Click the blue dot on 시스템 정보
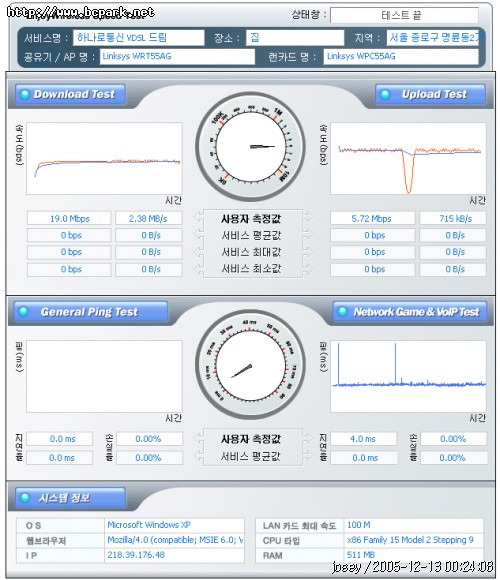The height and width of the screenshot is (580, 500). coord(25,498)
